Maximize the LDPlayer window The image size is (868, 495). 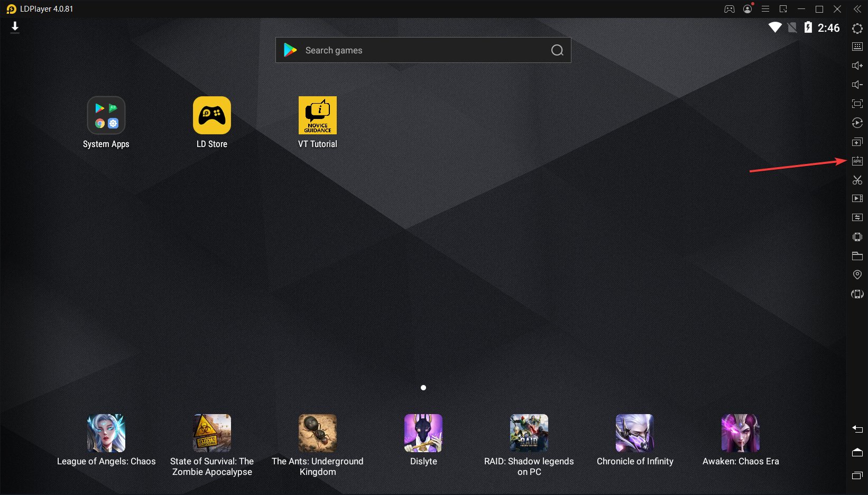click(819, 9)
